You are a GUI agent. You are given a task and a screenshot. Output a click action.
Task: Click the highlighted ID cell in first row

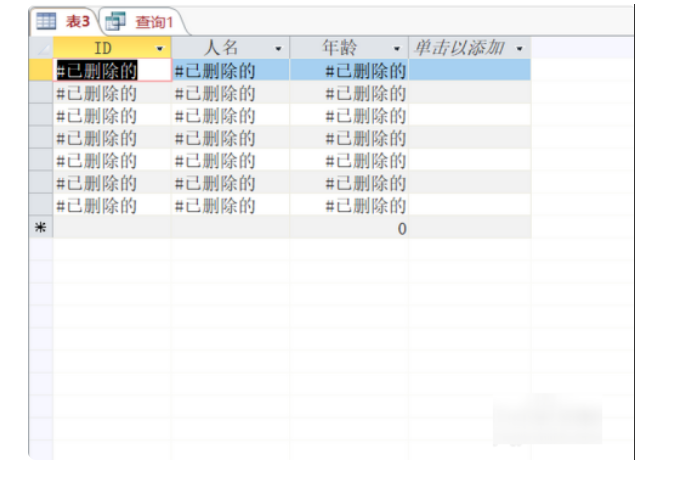112,70
